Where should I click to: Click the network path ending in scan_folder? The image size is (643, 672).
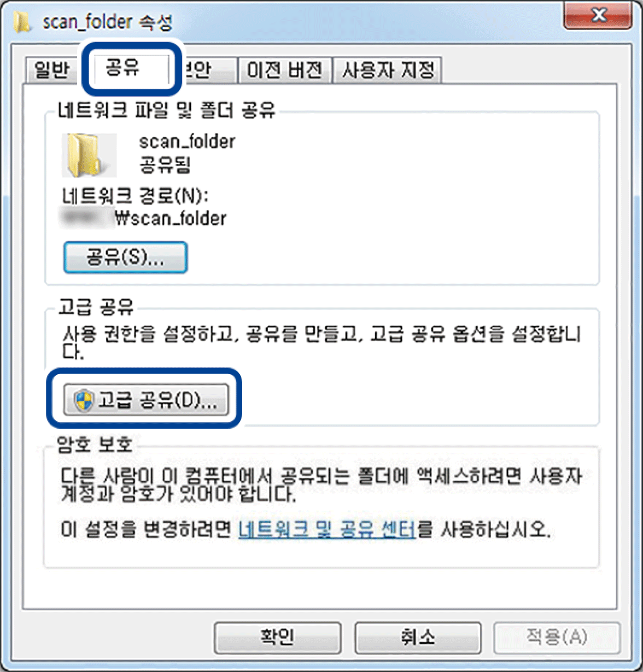click(x=144, y=219)
